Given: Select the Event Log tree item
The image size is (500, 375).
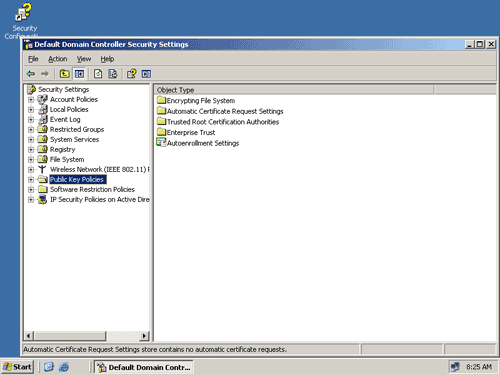Looking at the screenshot, I should coord(65,119).
